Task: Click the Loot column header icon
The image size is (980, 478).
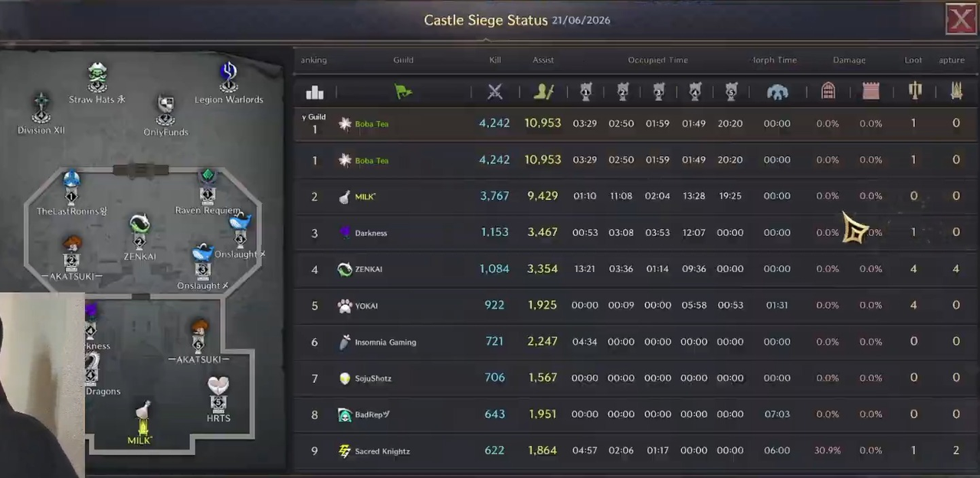Action: pyautogui.click(x=914, y=91)
